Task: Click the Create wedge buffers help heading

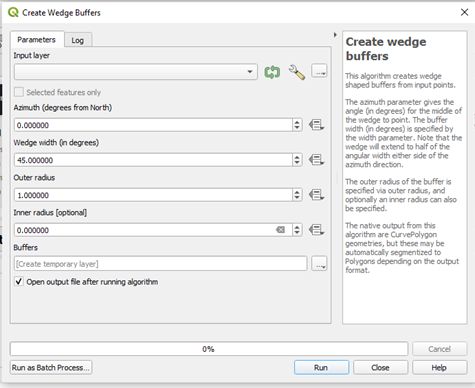Action: pyautogui.click(x=386, y=49)
